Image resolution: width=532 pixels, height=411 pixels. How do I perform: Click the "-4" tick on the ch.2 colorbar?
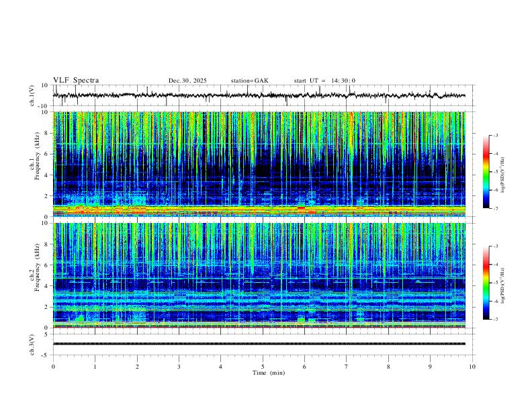coord(495,265)
